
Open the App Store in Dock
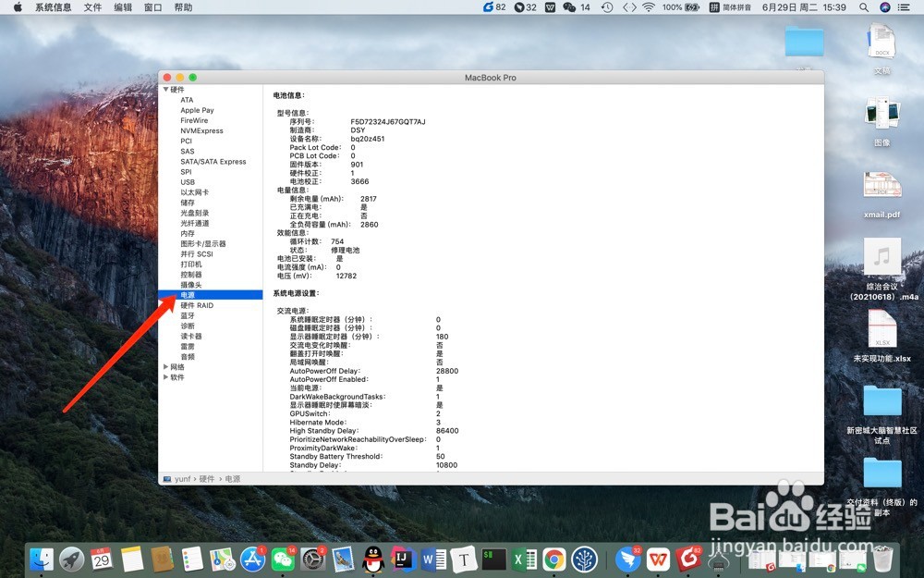[x=253, y=559]
